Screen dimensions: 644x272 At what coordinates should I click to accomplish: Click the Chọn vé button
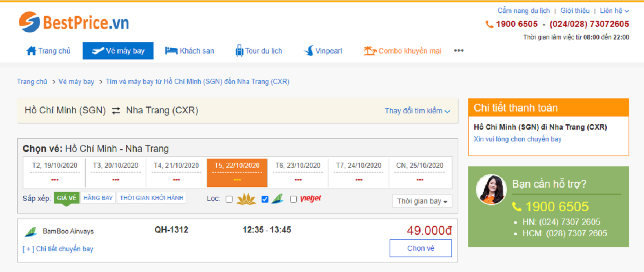click(x=421, y=248)
